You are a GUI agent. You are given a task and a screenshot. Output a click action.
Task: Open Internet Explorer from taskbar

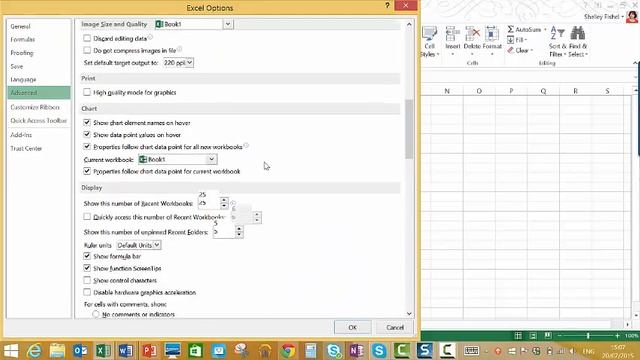[x=34, y=351]
